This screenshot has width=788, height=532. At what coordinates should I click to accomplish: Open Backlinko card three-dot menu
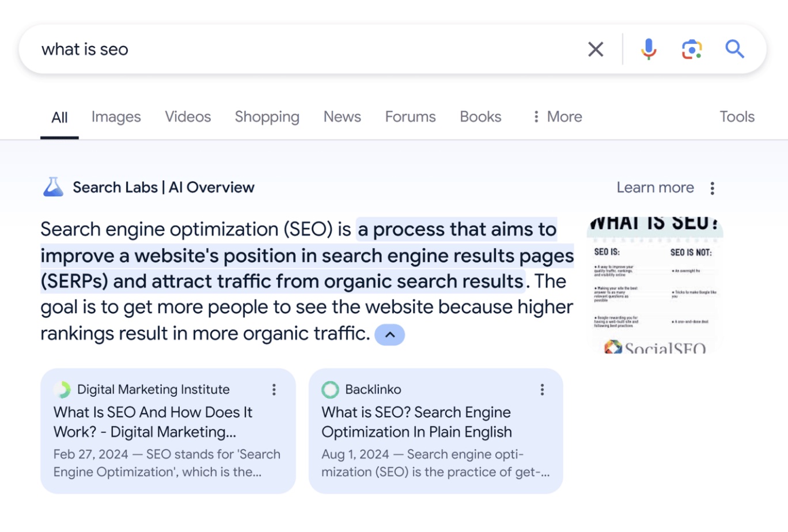(x=542, y=390)
